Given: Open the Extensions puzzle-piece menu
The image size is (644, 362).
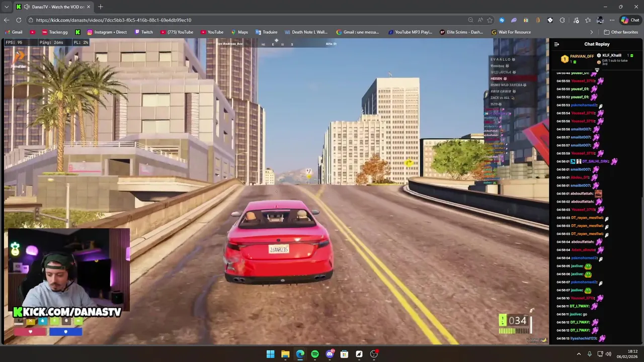Looking at the screenshot, I should pyautogui.click(x=562, y=20).
